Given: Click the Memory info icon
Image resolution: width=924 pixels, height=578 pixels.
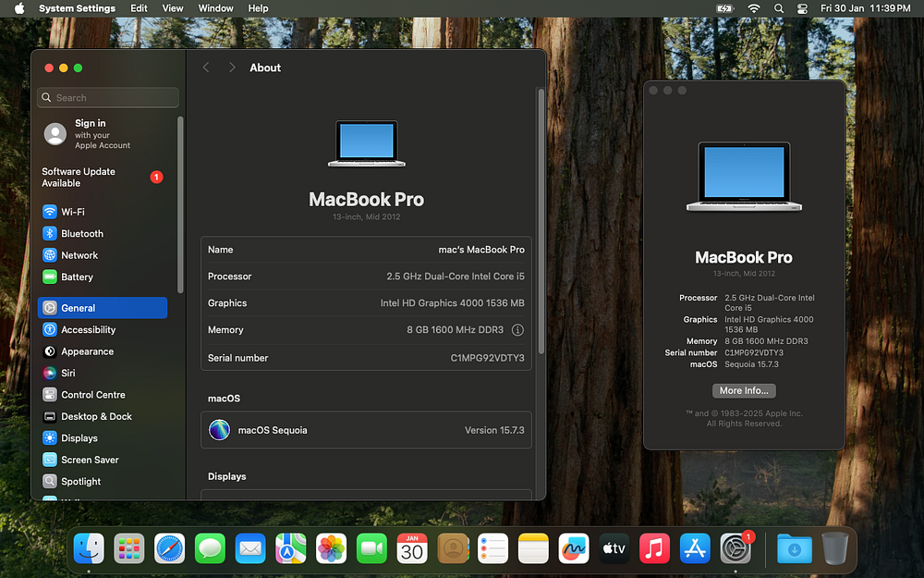Looking at the screenshot, I should [517, 330].
